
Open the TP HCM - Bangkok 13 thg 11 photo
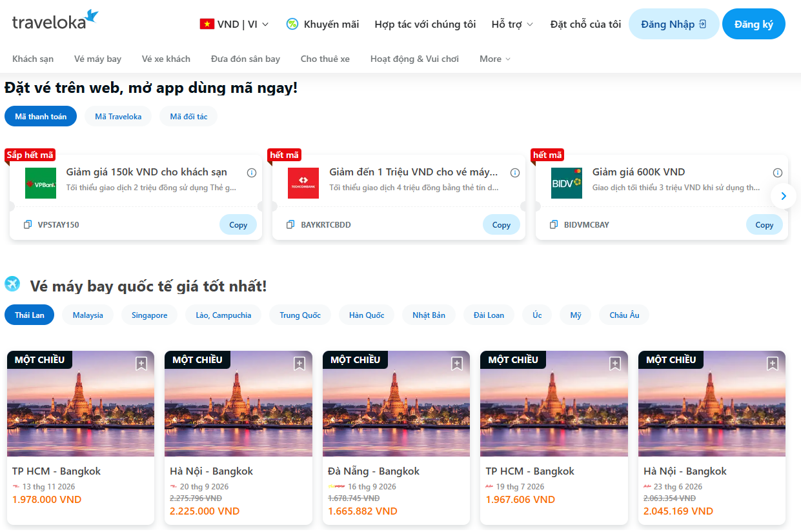81,404
